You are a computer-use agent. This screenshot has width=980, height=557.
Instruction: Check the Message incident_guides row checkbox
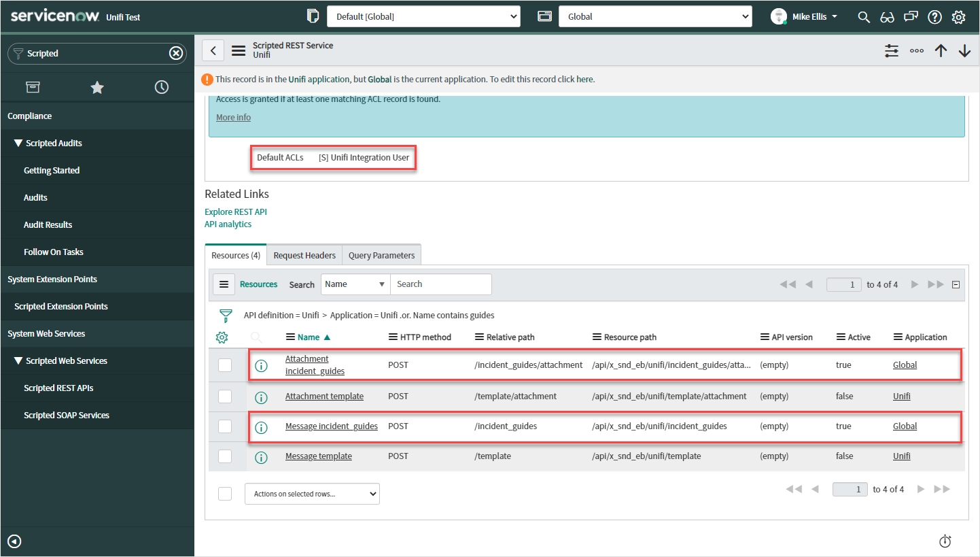tap(225, 426)
